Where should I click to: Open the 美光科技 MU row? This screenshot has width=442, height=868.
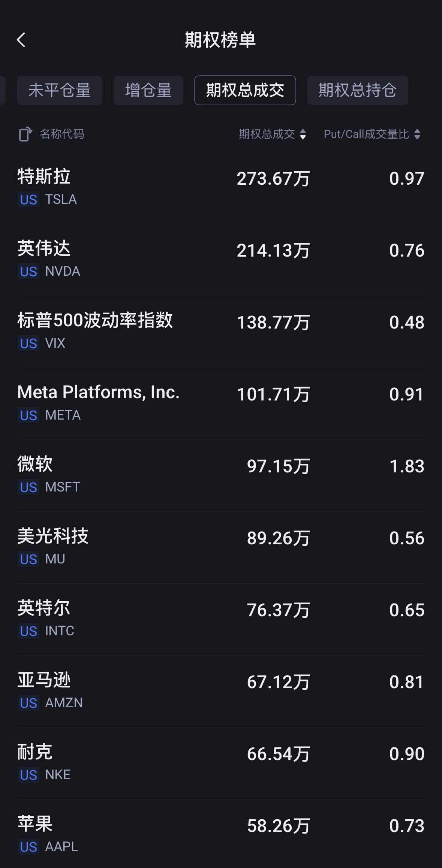click(x=221, y=547)
